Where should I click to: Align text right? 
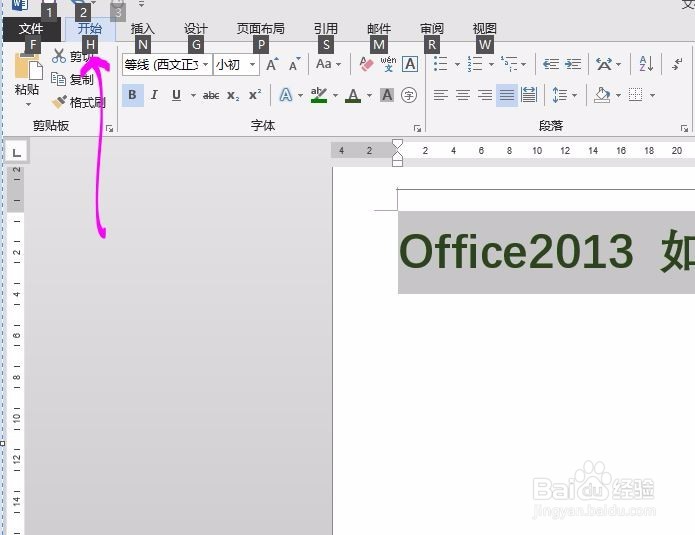click(x=485, y=95)
